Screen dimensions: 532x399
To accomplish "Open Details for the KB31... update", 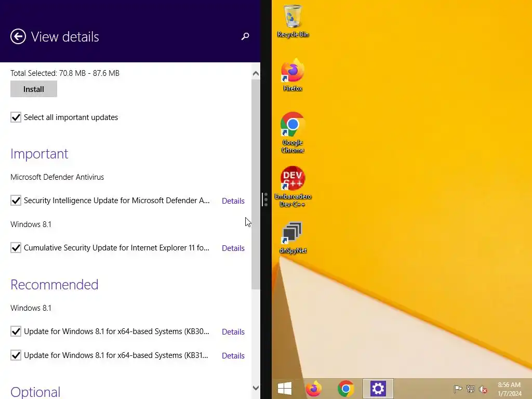I will coord(233,355).
